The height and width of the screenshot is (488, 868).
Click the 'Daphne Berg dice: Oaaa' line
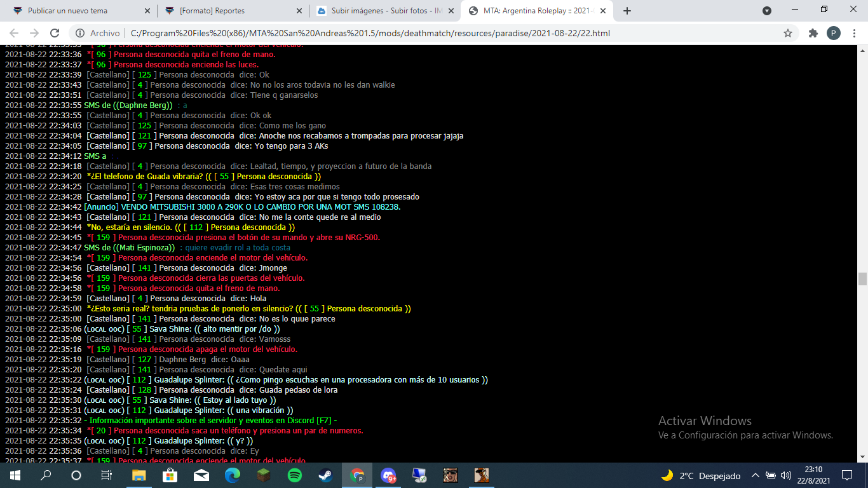point(128,359)
